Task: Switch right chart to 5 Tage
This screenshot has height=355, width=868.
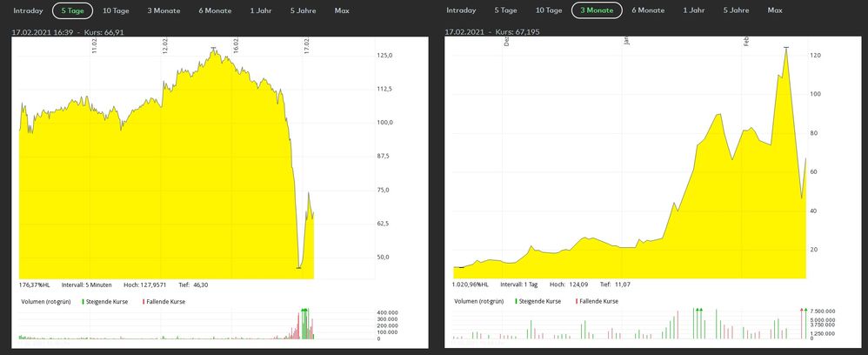Action: click(505, 10)
